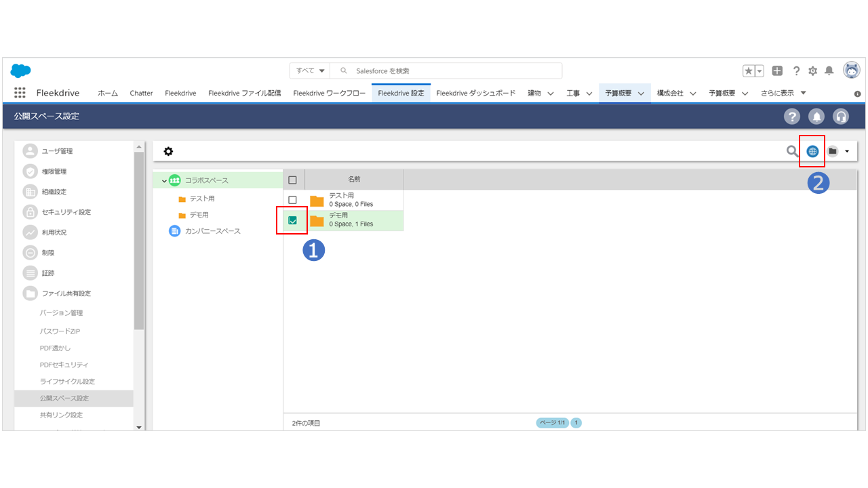Image resolution: width=868 pixels, height=488 pixels.
Task: Open the Salesforce app launcher grid
Action: click(20, 93)
